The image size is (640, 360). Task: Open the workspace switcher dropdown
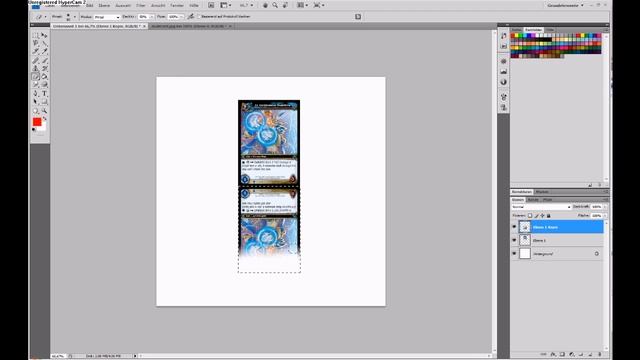click(x=566, y=5)
